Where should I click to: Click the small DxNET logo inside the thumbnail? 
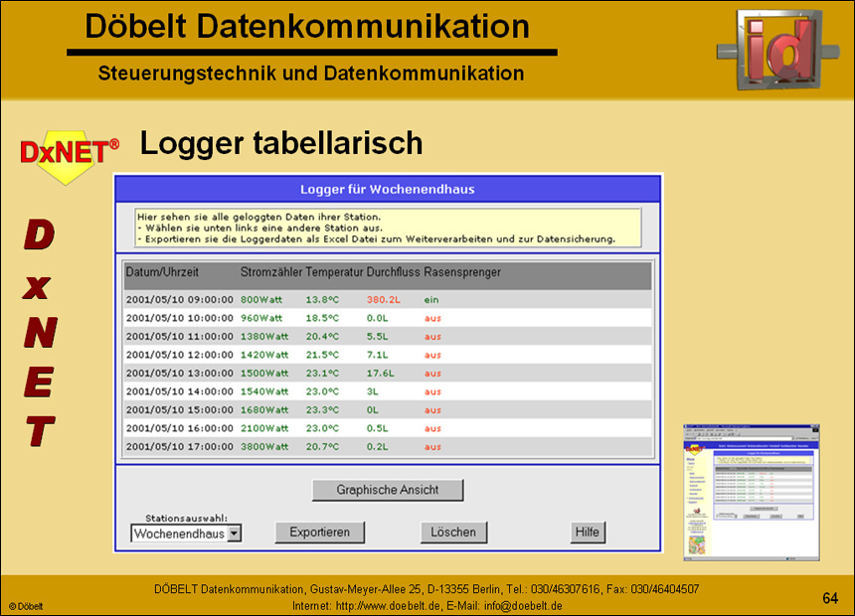point(696,450)
